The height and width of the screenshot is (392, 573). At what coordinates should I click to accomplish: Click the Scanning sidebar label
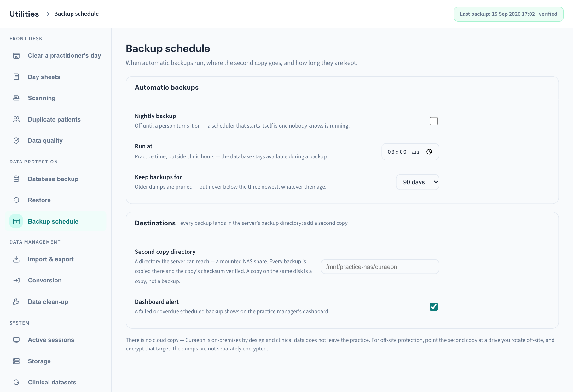click(42, 98)
